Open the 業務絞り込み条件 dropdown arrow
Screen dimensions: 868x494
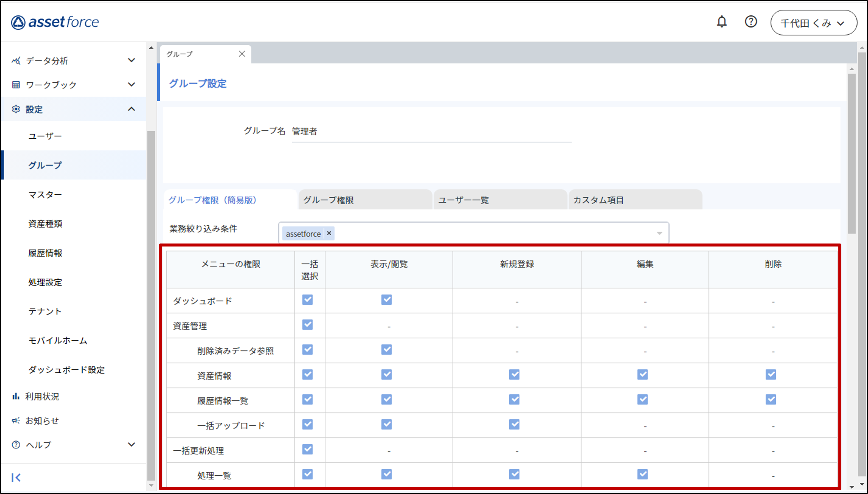pos(659,234)
